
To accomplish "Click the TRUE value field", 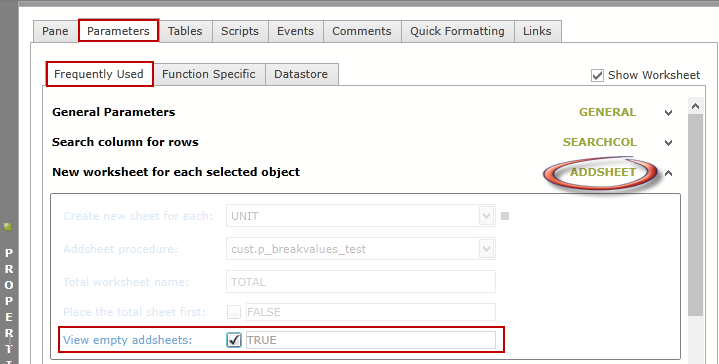I will (x=371, y=340).
